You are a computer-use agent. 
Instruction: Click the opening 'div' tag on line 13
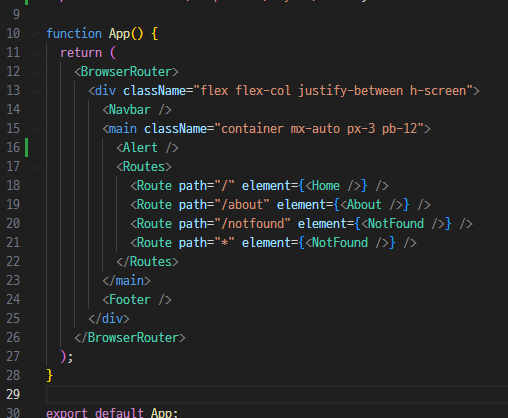tap(105, 91)
